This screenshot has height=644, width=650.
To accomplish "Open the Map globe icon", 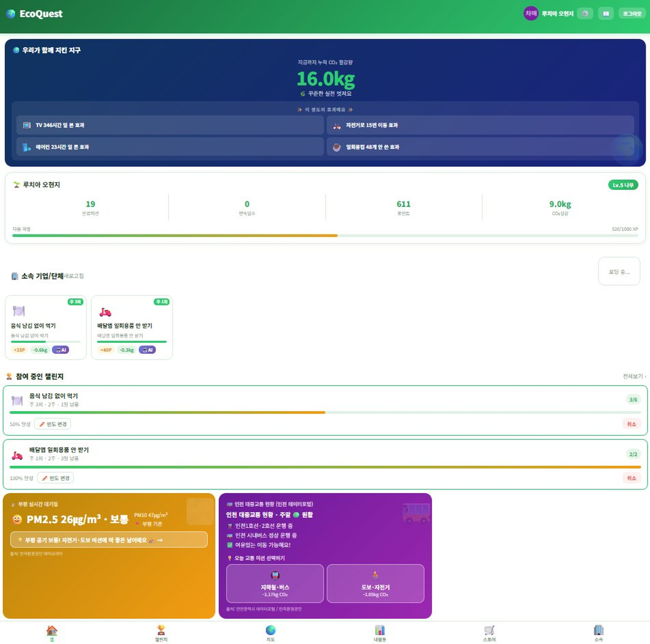I will coord(270,633).
